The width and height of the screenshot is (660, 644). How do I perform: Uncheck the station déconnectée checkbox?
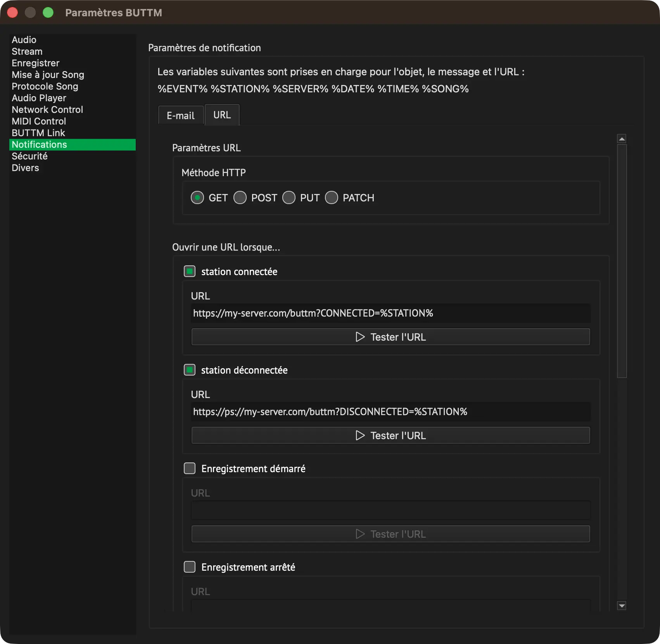pyautogui.click(x=190, y=370)
